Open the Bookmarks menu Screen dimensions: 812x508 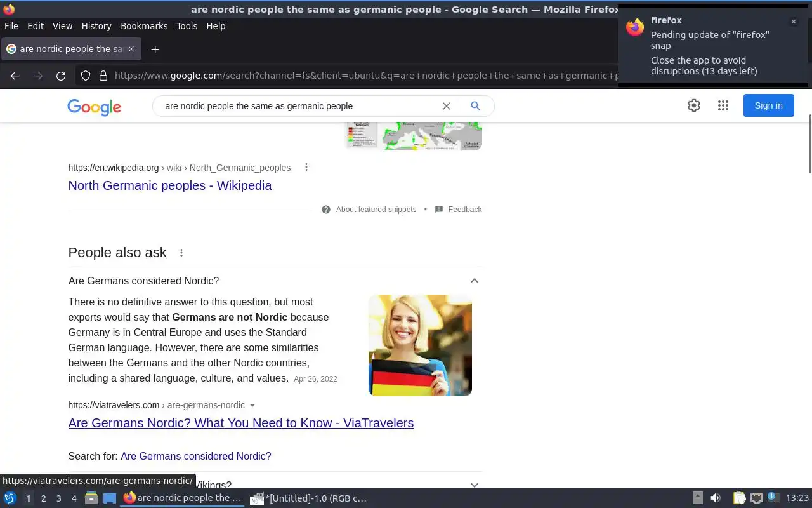144,26
